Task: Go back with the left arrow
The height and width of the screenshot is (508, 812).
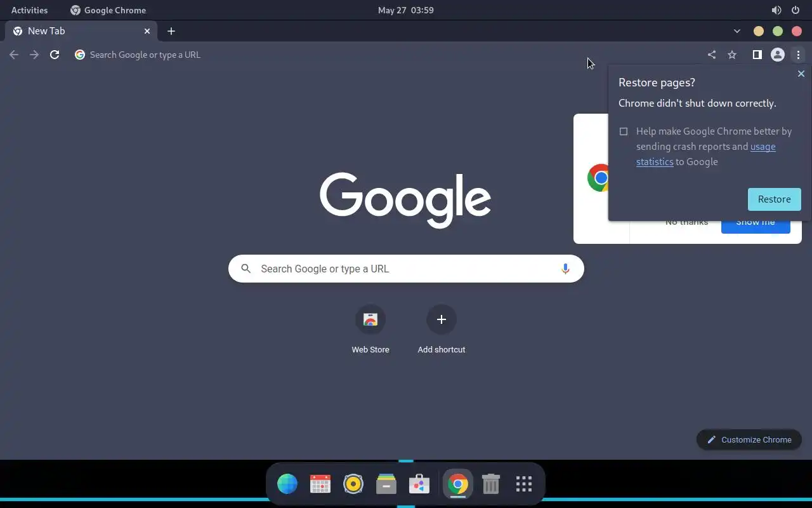Action: click(14, 55)
